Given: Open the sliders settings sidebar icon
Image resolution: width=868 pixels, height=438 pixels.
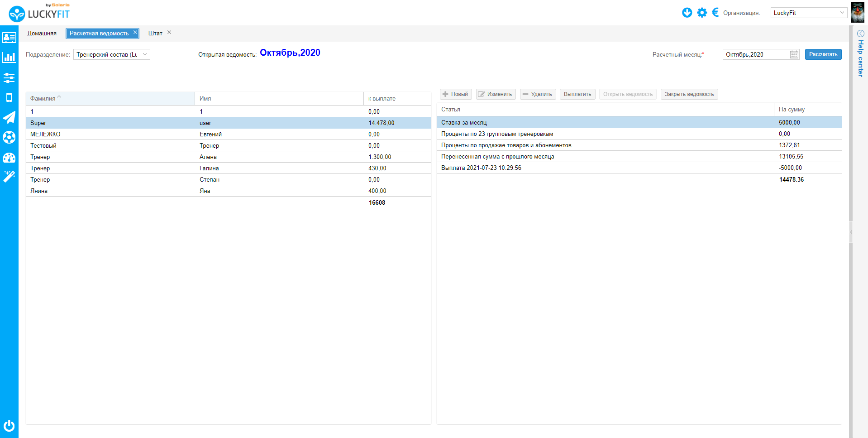Looking at the screenshot, I should click(x=9, y=78).
